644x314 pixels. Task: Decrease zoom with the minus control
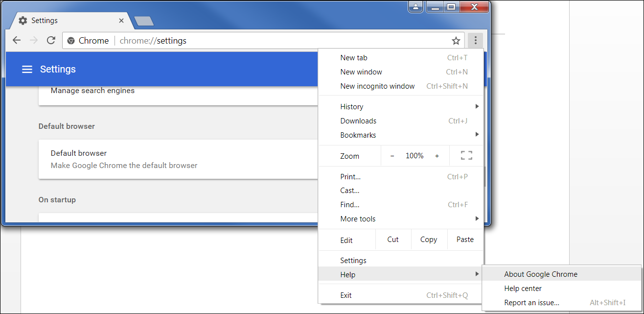click(x=392, y=155)
